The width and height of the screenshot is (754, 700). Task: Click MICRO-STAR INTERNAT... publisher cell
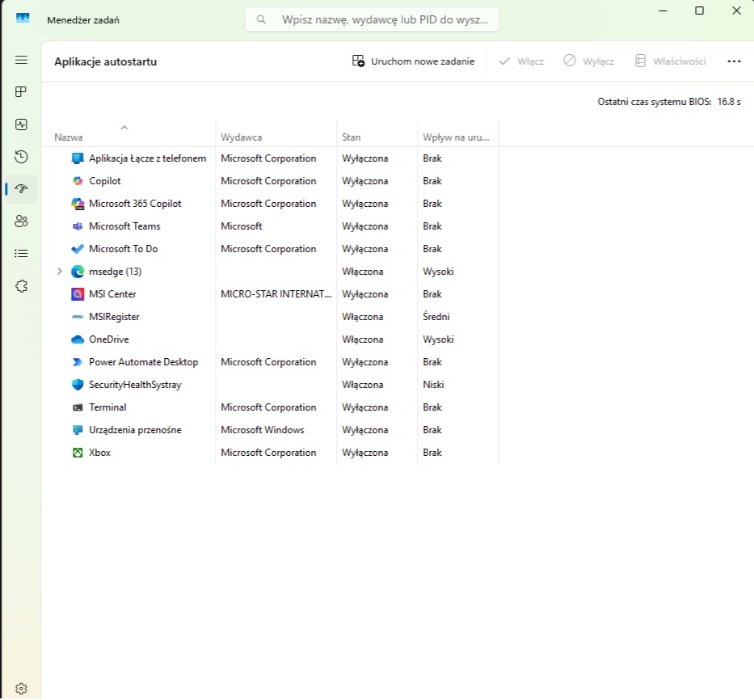click(x=276, y=294)
